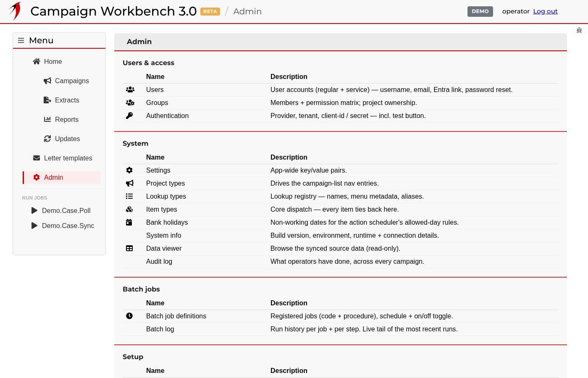Screen dimensions: 588x378
Task: Go to Reports in the sidebar
Action: (66, 119)
